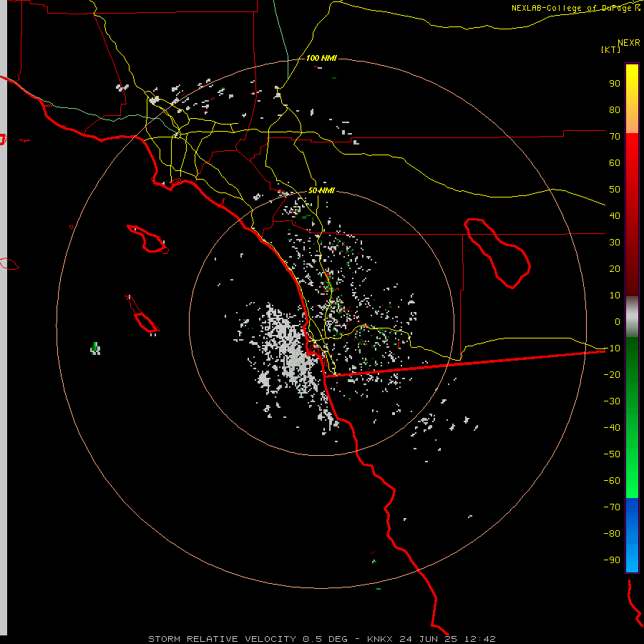Click the -40 knot scale label
Viewport: 644px width, 644px height.
tap(612, 428)
